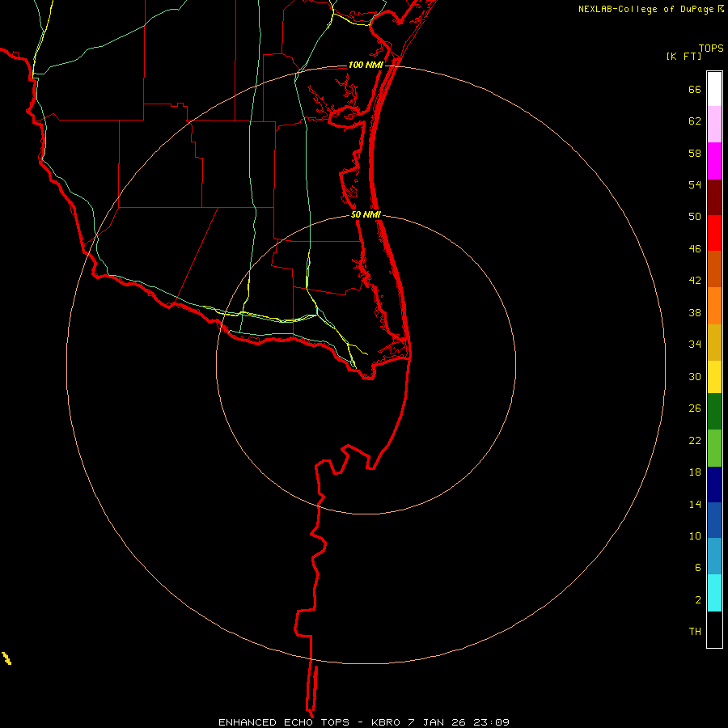Select the navy 18 kft swatch
Image resolution: width=728 pixels, height=728 pixels.
714,485
